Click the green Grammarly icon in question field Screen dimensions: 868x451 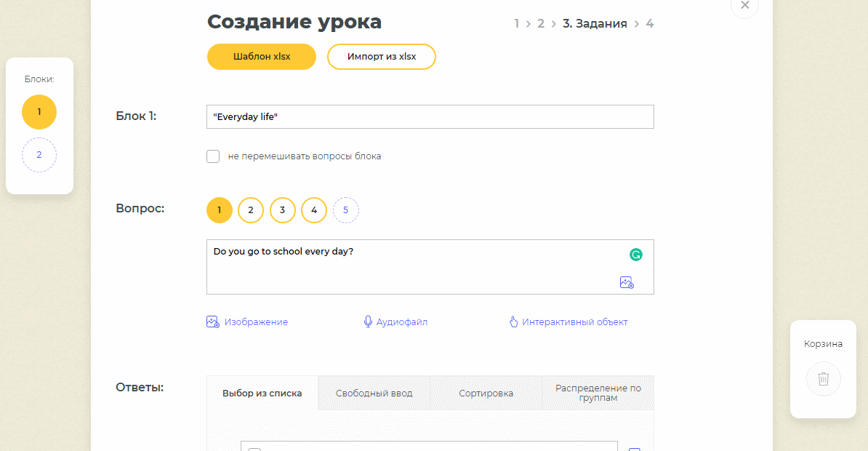(637, 255)
